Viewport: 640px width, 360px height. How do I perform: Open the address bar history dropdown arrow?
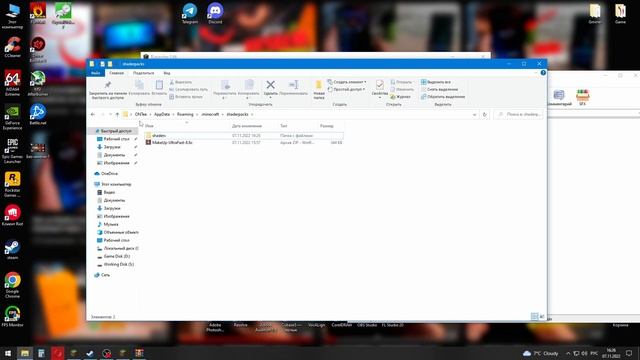[x=474, y=115]
